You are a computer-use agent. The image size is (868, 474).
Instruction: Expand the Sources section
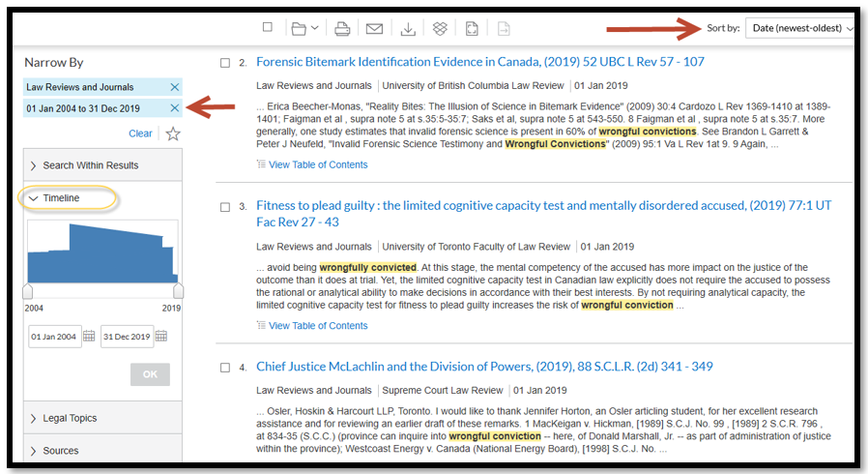102,450
